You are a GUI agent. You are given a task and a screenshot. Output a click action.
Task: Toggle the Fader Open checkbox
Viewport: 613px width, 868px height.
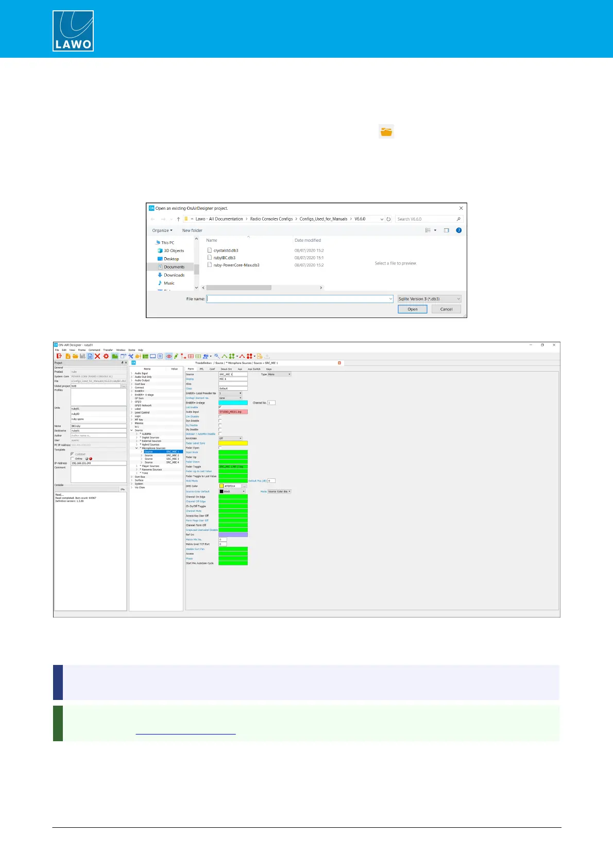click(220, 447)
